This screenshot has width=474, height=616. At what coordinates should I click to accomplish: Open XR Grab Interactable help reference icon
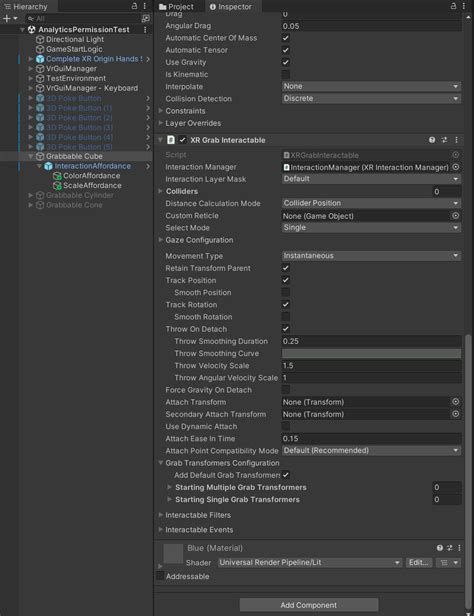pos(432,140)
